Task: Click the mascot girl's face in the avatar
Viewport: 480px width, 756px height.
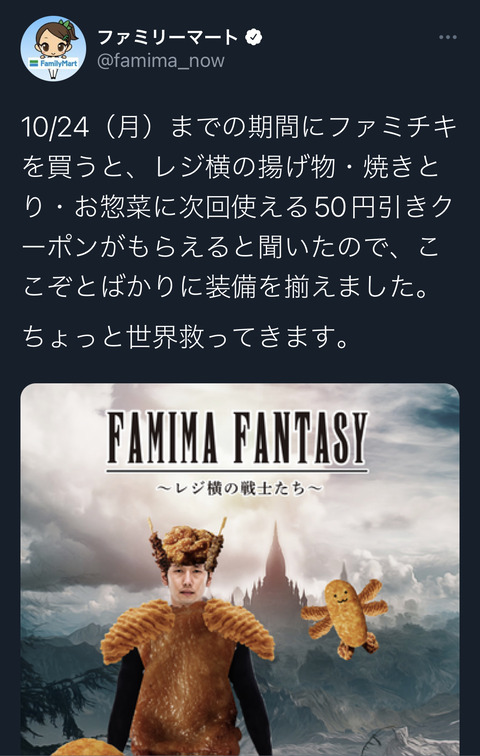Action: tap(53, 44)
